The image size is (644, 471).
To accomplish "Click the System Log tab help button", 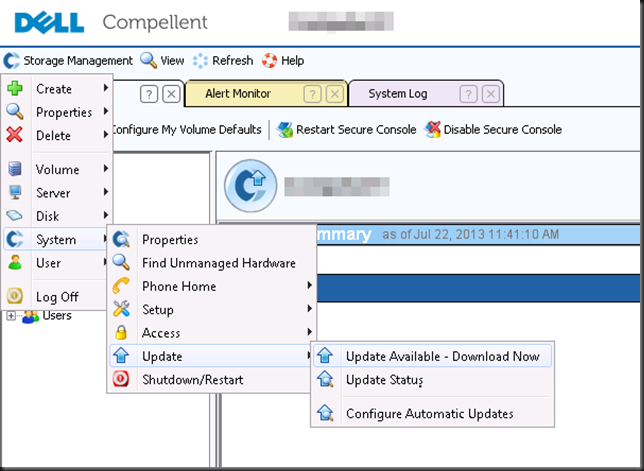I will [x=468, y=94].
